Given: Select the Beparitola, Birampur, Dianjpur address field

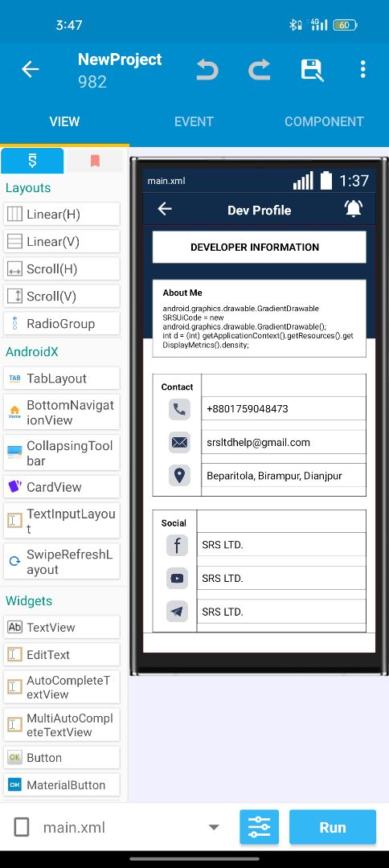Looking at the screenshot, I should [284, 475].
